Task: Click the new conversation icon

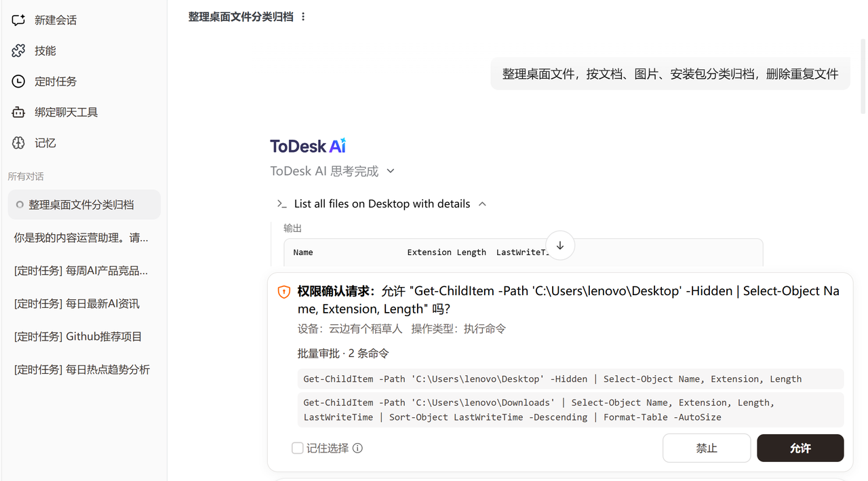Action: (18, 20)
